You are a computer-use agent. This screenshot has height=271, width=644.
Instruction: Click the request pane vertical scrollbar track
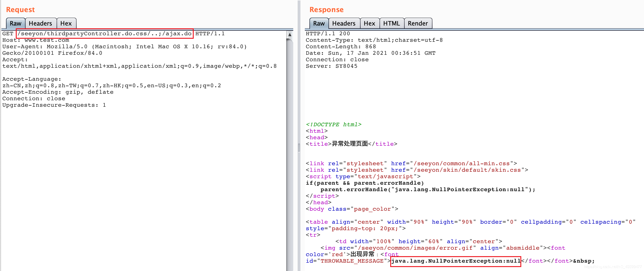point(290,150)
